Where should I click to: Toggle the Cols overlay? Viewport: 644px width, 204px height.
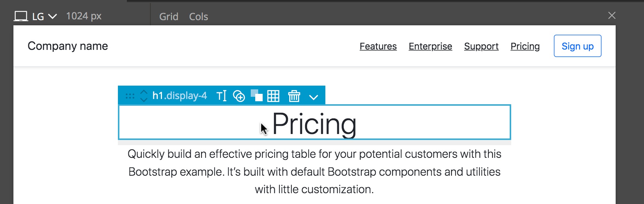198,16
